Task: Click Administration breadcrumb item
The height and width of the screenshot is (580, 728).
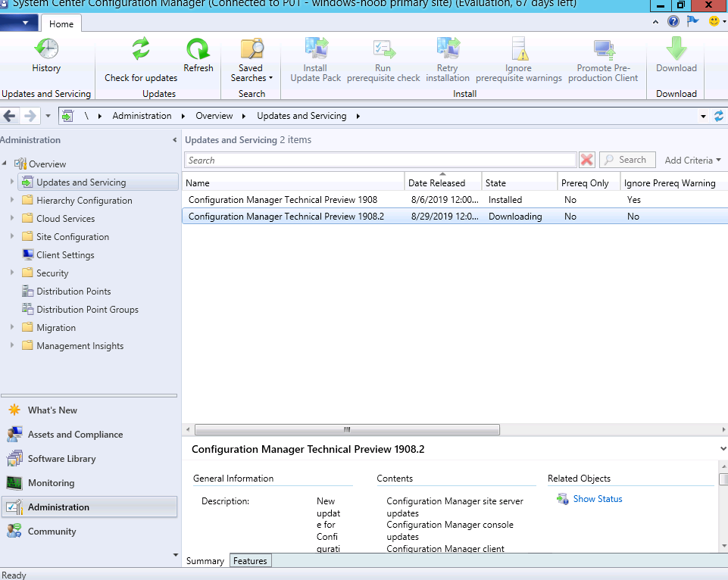Action: click(142, 116)
